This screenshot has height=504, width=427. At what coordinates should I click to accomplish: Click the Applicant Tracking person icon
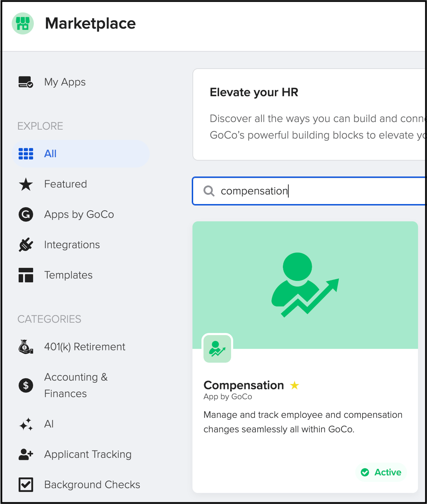(25, 454)
